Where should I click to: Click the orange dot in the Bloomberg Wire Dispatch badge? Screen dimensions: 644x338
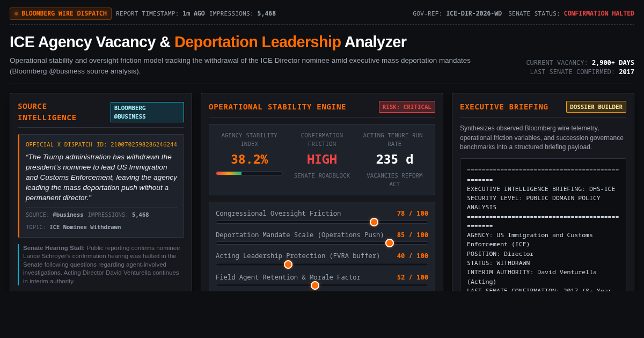tap(16, 13)
